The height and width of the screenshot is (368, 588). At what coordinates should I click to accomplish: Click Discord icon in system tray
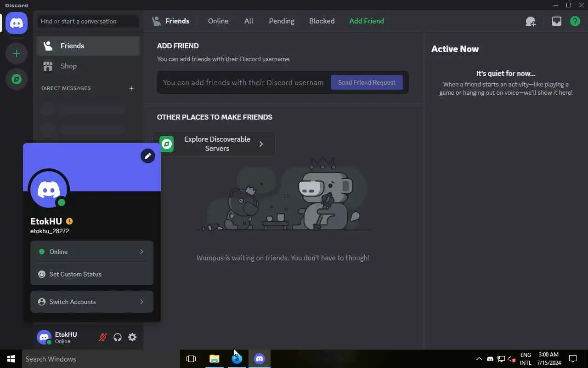(x=490, y=359)
